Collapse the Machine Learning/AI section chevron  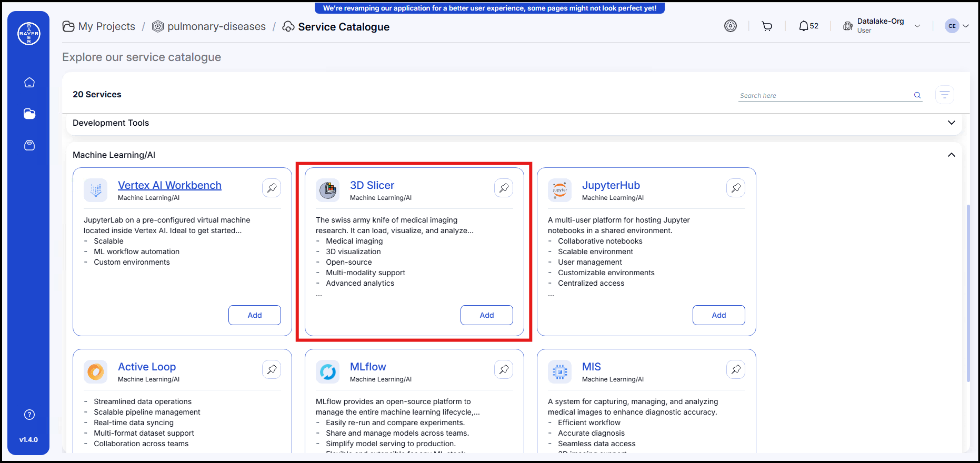click(x=952, y=155)
